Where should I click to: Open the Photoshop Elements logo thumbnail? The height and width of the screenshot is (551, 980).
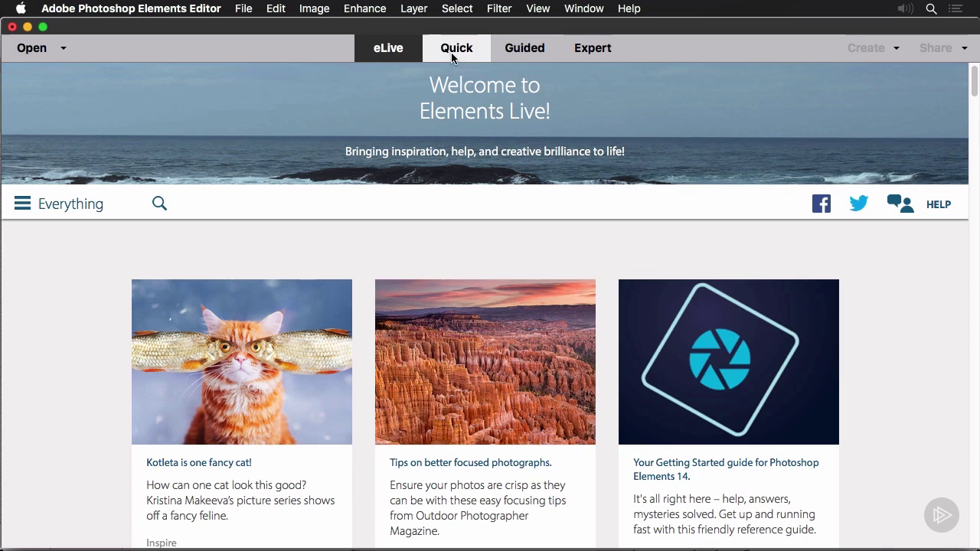[x=729, y=362]
